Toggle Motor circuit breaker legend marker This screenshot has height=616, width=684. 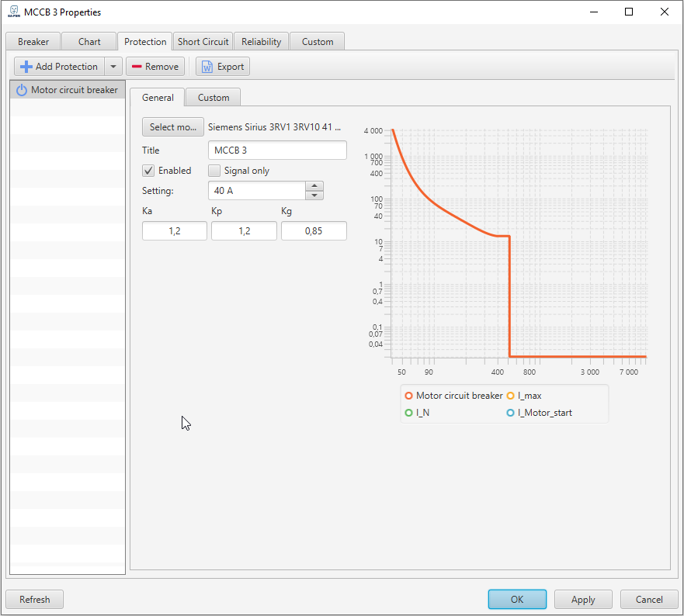point(408,396)
